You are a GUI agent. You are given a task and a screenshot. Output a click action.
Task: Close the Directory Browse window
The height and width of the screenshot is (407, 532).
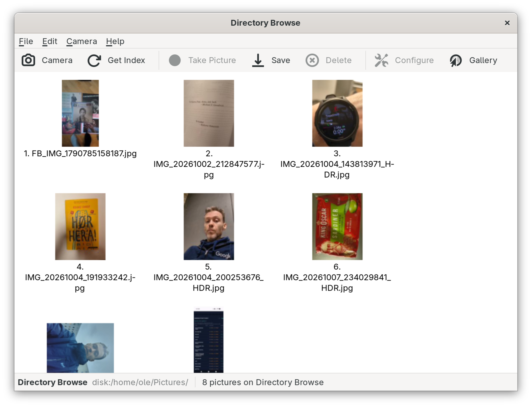(x=507, y=23)
